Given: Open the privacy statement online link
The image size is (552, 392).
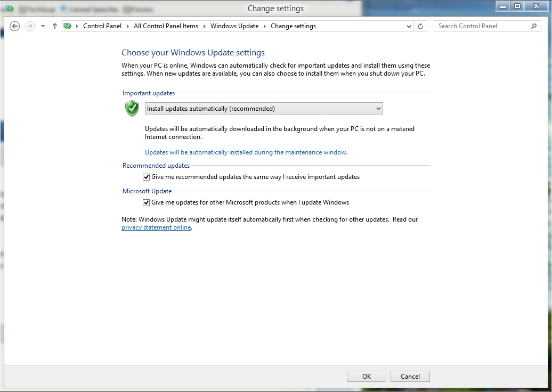Looking at the screenshot, I should pos(156,227).
